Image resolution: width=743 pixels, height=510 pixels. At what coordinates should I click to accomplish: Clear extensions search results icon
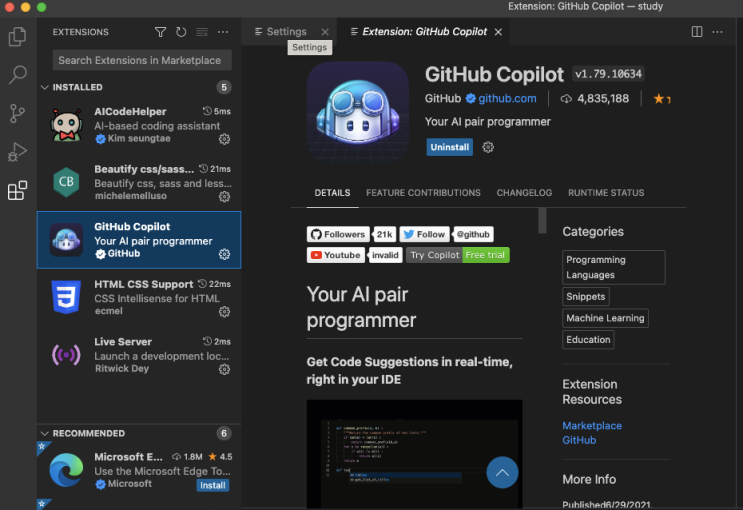(202, 32)
